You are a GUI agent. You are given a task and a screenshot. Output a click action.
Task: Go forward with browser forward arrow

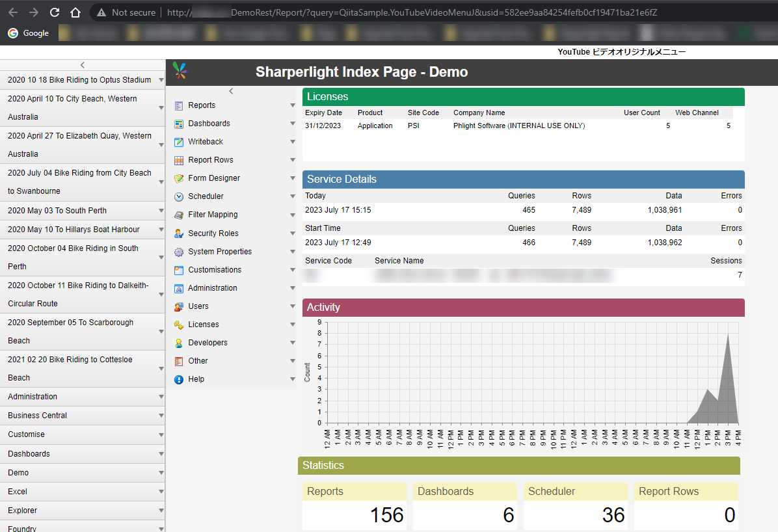coord(34,12)
